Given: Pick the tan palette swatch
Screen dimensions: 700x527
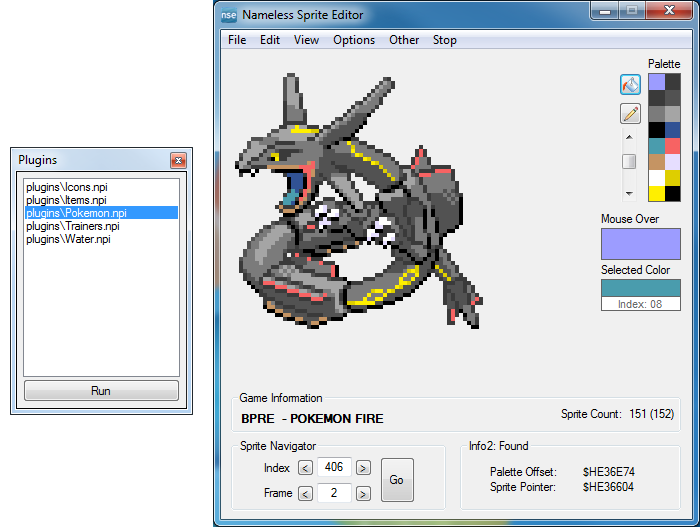Looking at the screenshot, I should tap(657, 162).
